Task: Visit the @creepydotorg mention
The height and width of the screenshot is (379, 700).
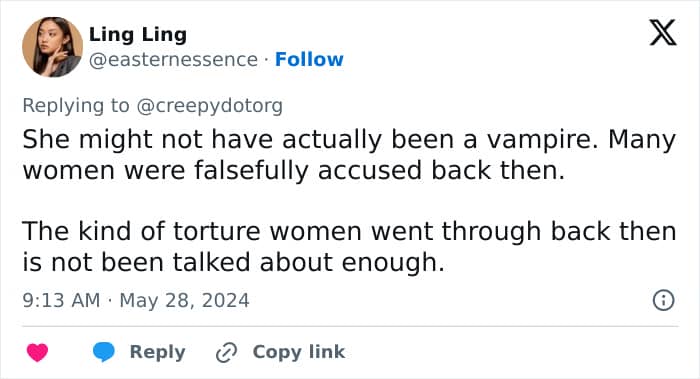Action: [x=209, y=106]
